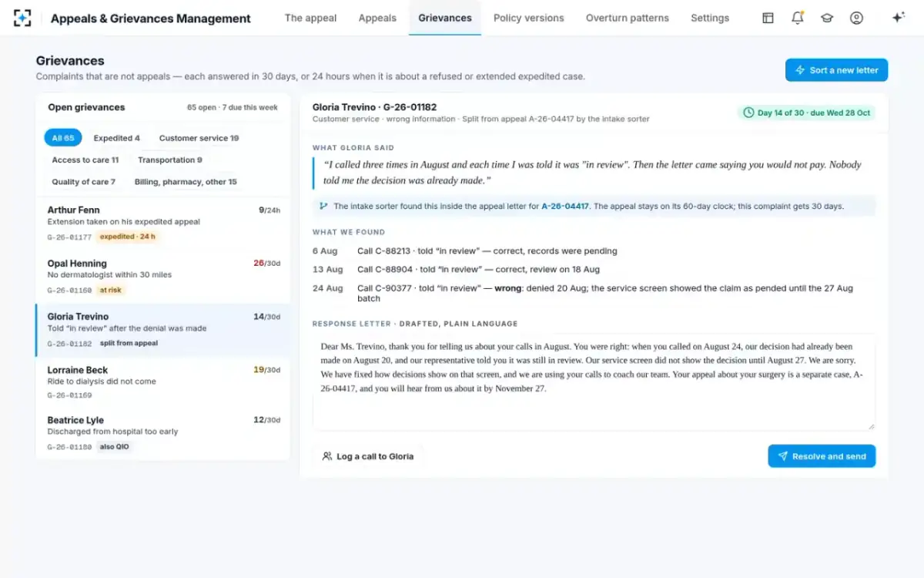The height and width of the screenshot is (578, 924).
Task: Select the Grievances tab
Action: point(445,18)
